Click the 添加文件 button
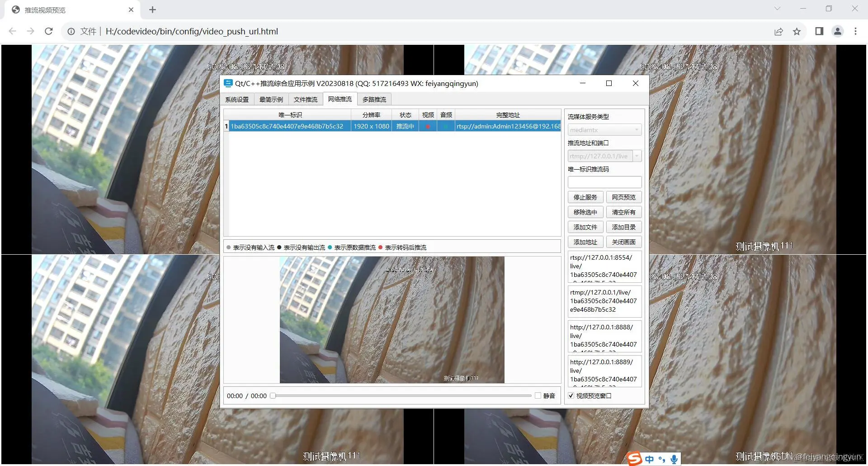Image resolution: width=868 pixels, height=466 pixels. pos(585,227)
